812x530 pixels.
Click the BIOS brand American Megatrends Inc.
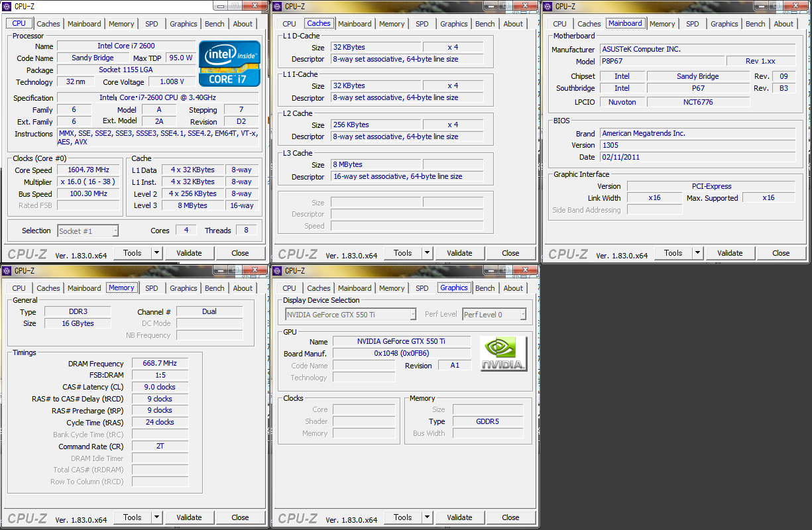tap(697, 133)
